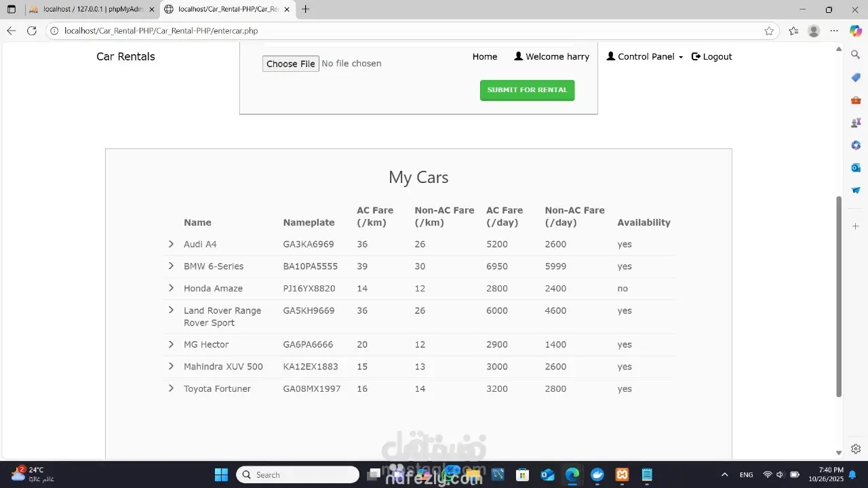868x488 pixels.
Task: Expand the Land Rover Range Rover Sport row
Action: click(171, 310)
